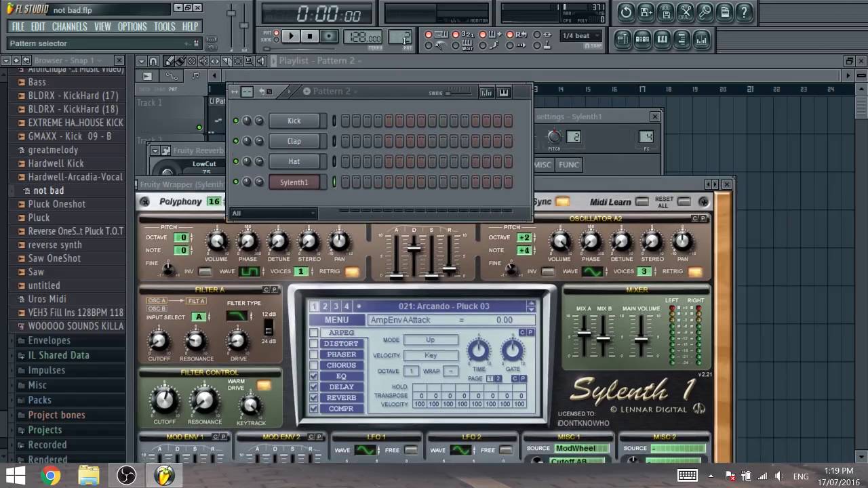Expand the Packs folder in Browser

click(x=39, y=400)
